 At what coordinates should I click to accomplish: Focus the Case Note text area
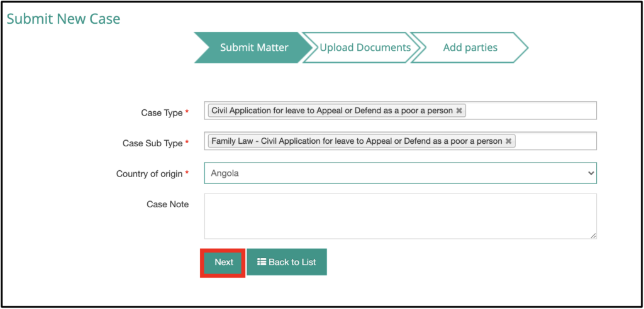pos(400,216)
